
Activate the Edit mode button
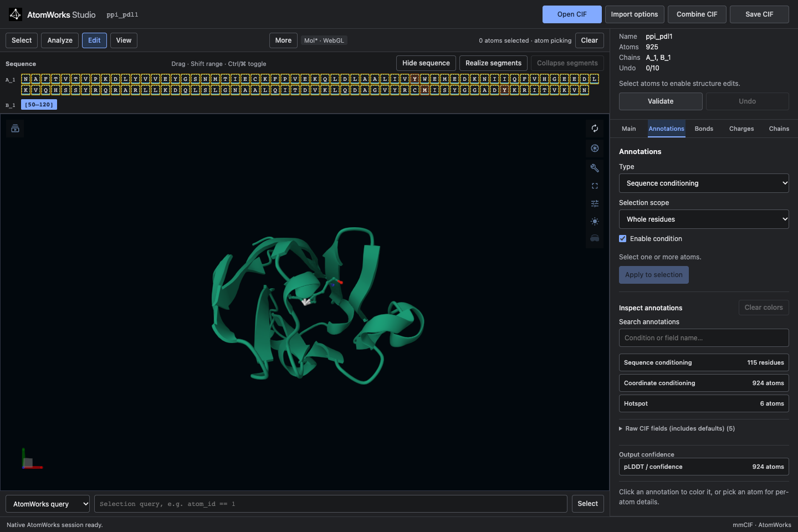click(x=94, y=40)
